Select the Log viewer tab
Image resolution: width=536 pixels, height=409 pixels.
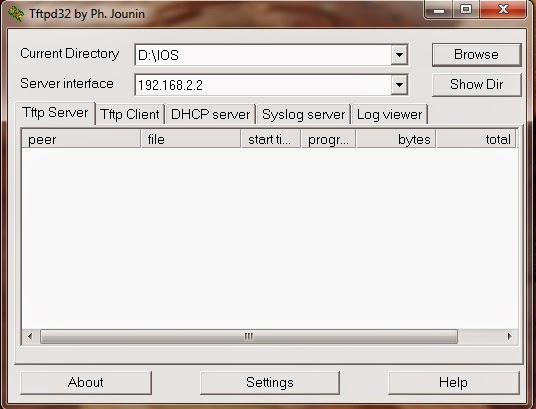point(389,114)
